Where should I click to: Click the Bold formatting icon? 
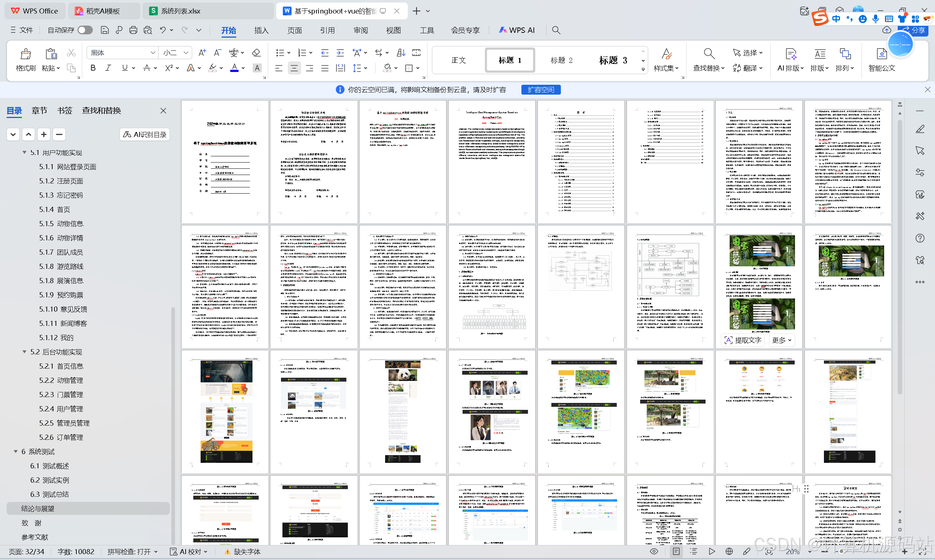[93, 68]
